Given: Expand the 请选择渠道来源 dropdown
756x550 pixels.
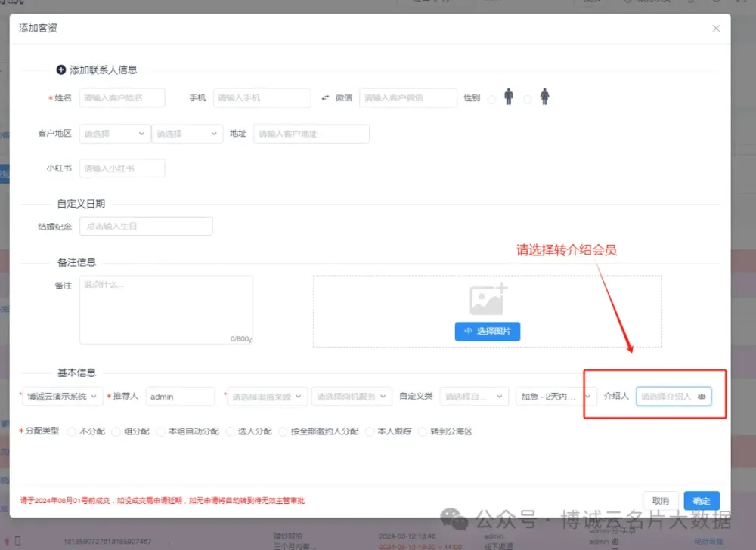Looking at the screenshot, I should [x=268, y=397].
